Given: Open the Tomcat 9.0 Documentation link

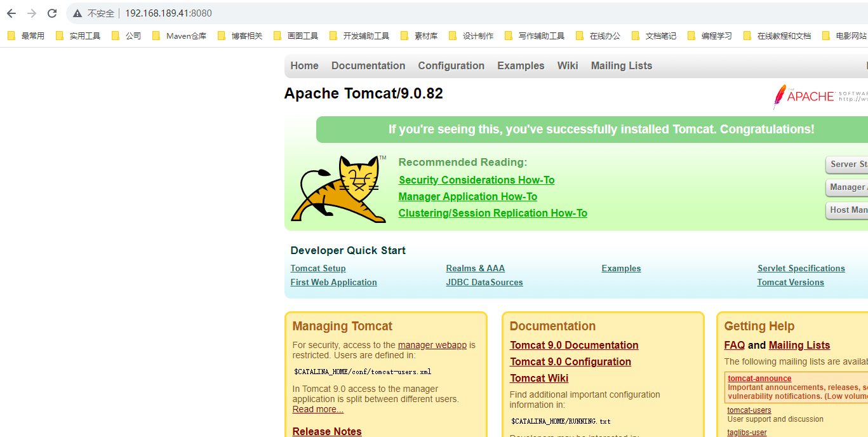Looking at the screenshot, I should (x=574, y=345).
